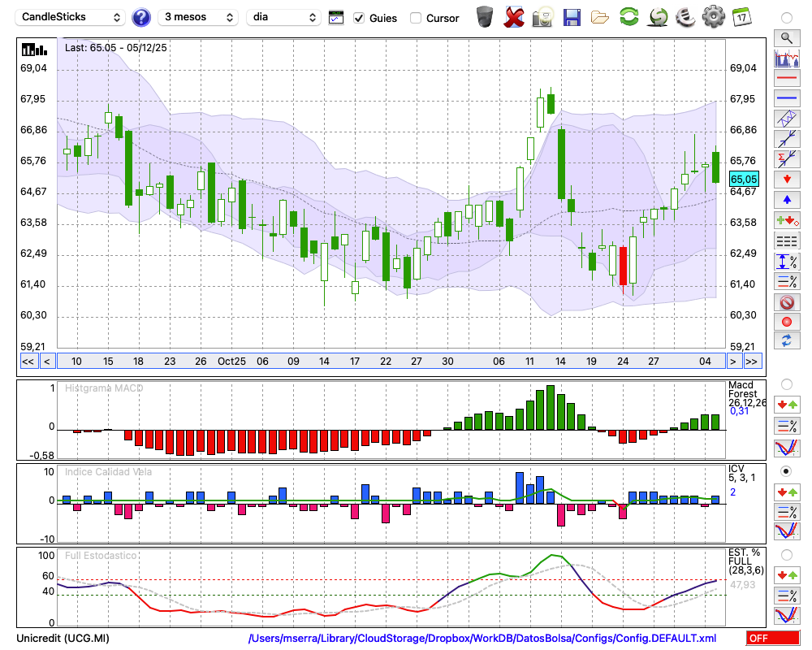Click the red OFF status button
This screenshot has height=650, width=812.
pyautogui.click(x=772, y=639)
